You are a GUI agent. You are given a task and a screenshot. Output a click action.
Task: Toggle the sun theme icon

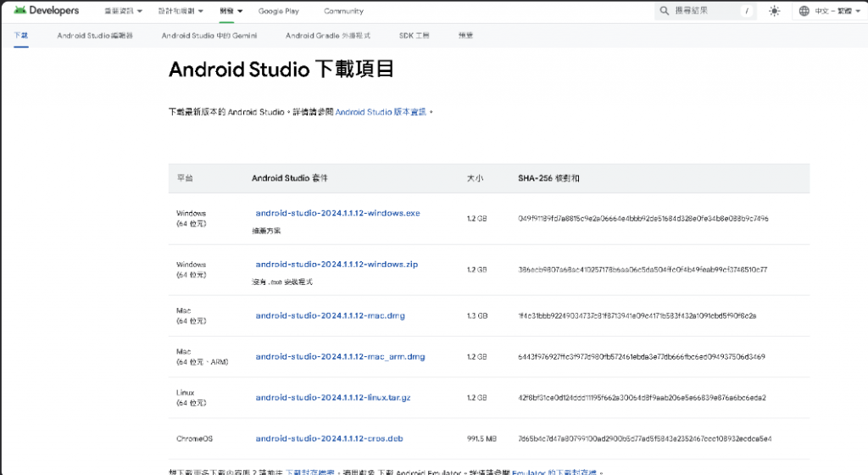(x=774, y=11)
